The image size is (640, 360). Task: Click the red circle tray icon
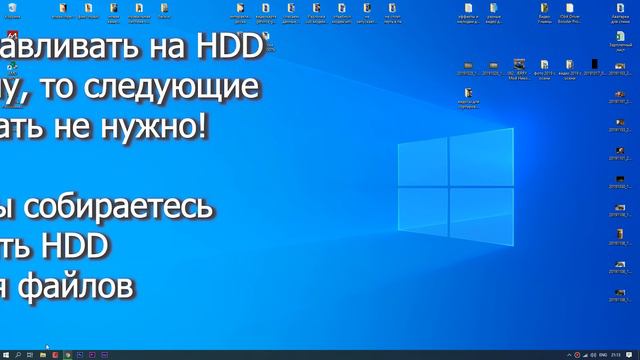pyautogui.click(x=577, y=355)
